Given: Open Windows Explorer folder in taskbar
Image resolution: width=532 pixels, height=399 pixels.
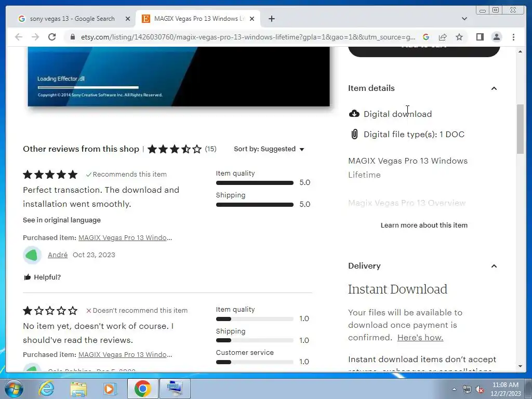Looking at the screenshot, I should [x=78, y=389].
